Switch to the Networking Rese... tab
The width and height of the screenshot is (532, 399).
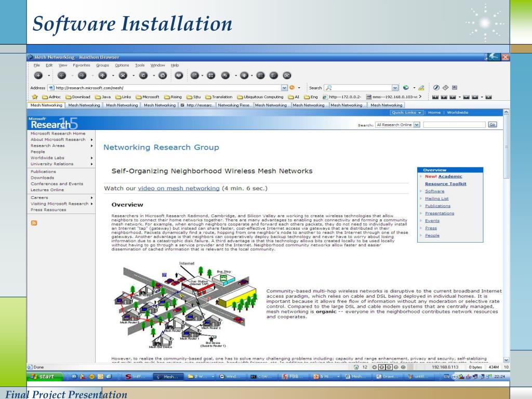click(x=235, y=105)
